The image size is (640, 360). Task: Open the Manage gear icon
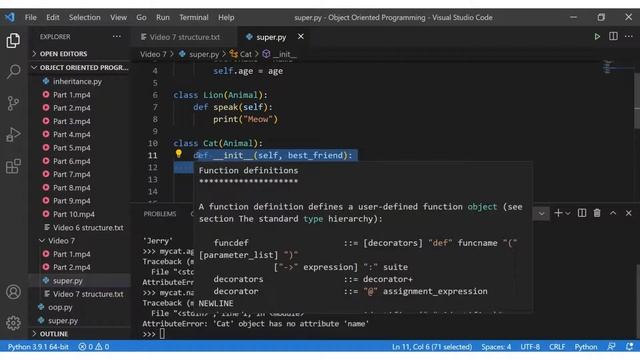pyautogui.click(x=13, y=323)
